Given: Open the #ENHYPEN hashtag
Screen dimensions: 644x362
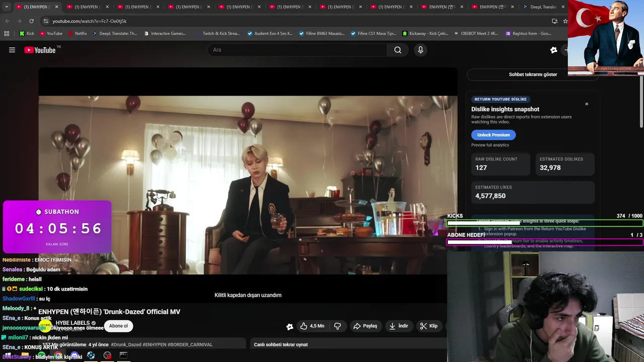Looking at the screenshot, I should coord(154,344).
